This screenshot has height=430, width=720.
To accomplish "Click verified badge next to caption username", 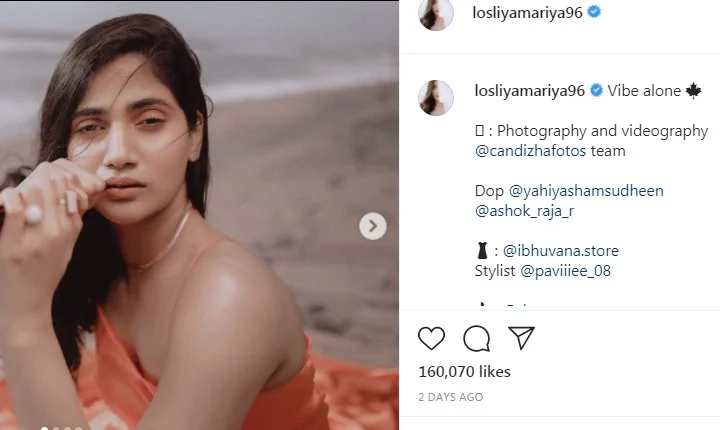I will [596, 90].
